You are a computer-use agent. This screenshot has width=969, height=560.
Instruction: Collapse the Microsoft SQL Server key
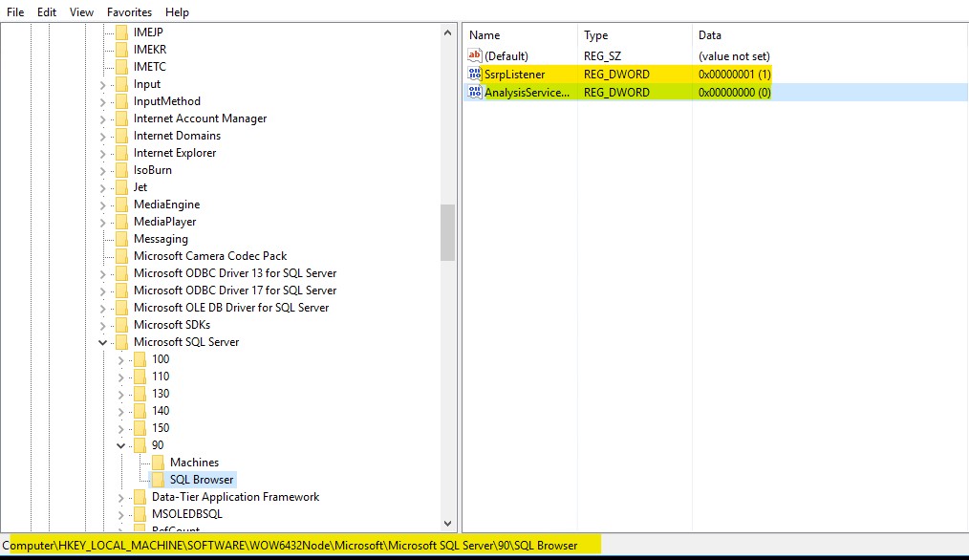102,342
